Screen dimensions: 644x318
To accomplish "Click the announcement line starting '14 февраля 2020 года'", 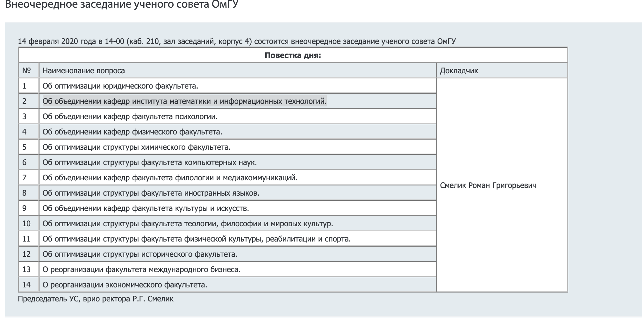I will click(237, 41).
